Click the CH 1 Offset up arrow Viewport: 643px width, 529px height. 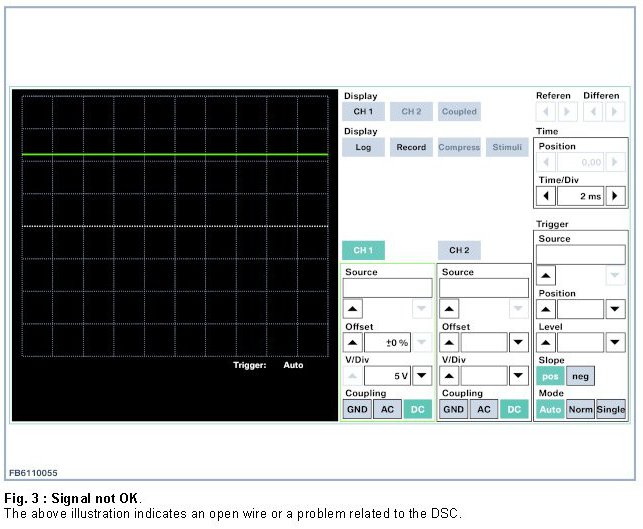pos(353,343)
